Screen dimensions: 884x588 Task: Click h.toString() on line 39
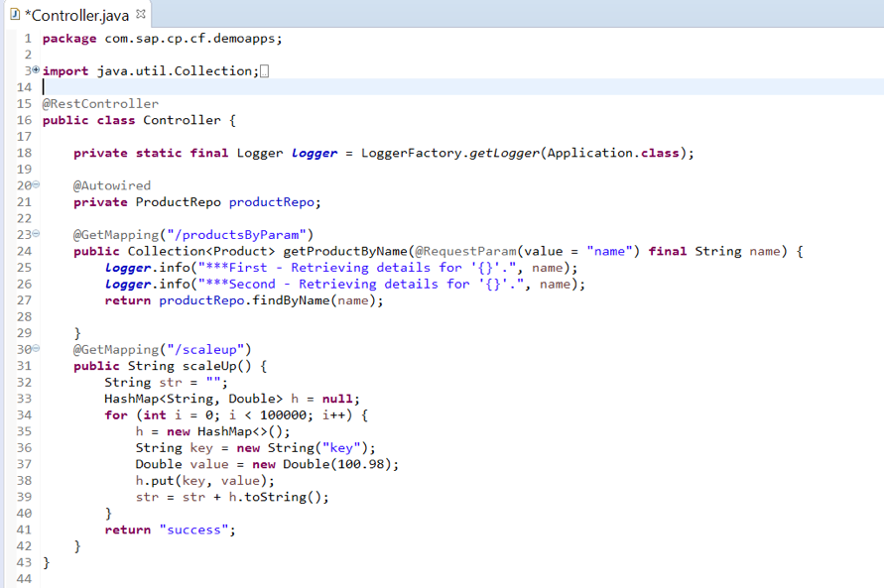(x=275, y=497)
